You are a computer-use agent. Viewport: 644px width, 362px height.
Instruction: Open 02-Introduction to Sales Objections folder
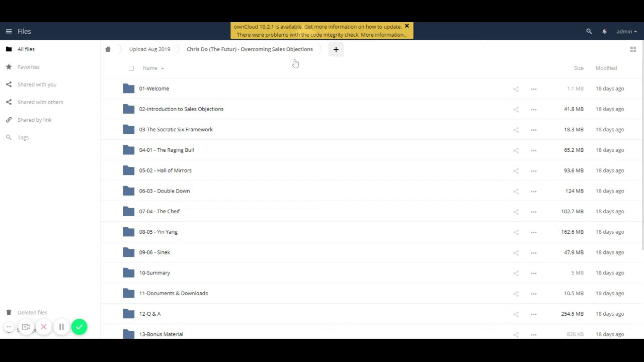point(181,109)
